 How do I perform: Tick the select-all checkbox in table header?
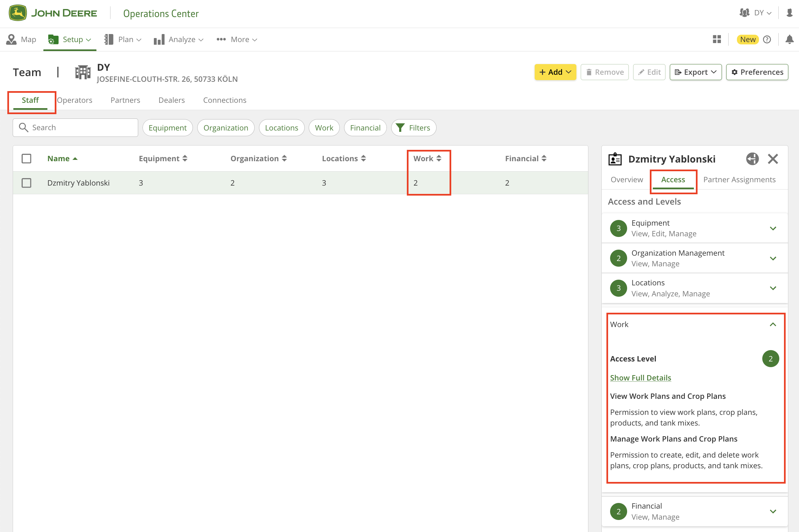point(26,159)
